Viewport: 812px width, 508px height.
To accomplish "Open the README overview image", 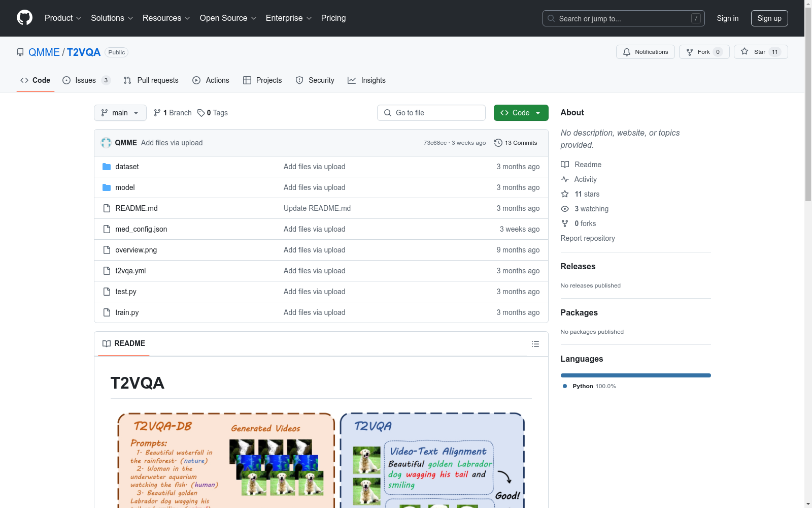I will 321,460.
